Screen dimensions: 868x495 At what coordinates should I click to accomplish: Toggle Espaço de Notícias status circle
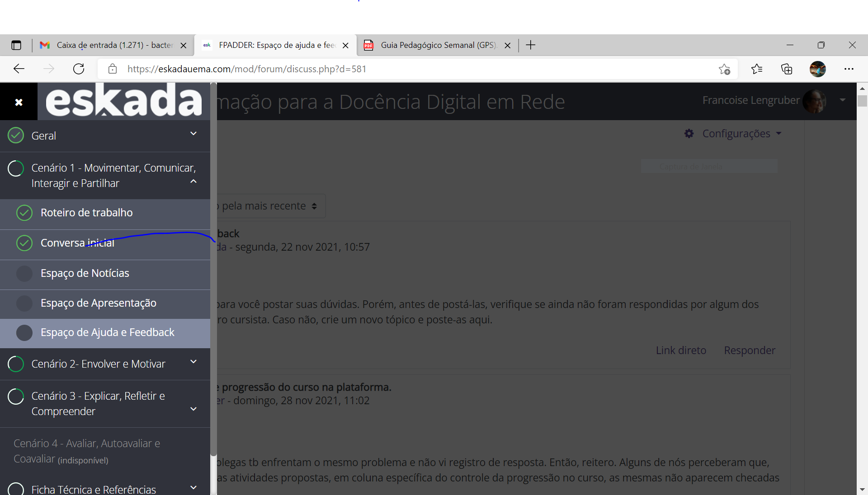pyautogui.click(x=24, y=273)
